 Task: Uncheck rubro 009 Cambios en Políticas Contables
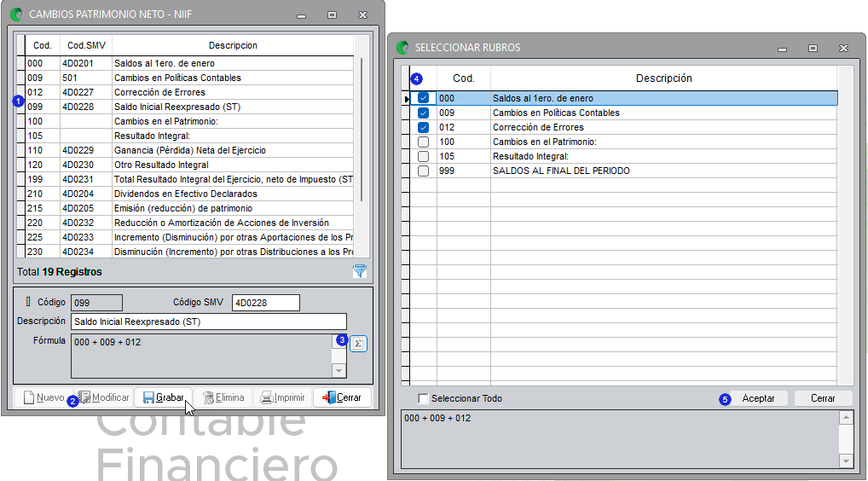pyautogui.click(x=424, y=113)
